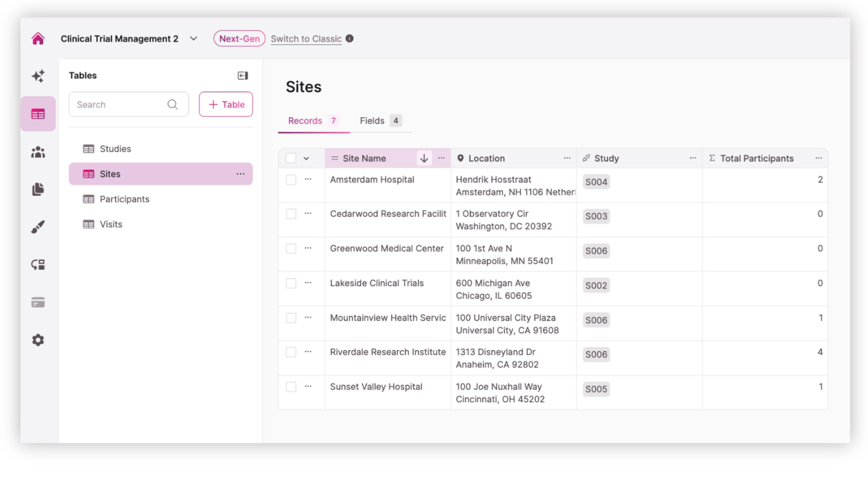This screenshot has width=868, height=503.
Task: Select the Participants table in sidebar
Action: [x=124, y=199]
